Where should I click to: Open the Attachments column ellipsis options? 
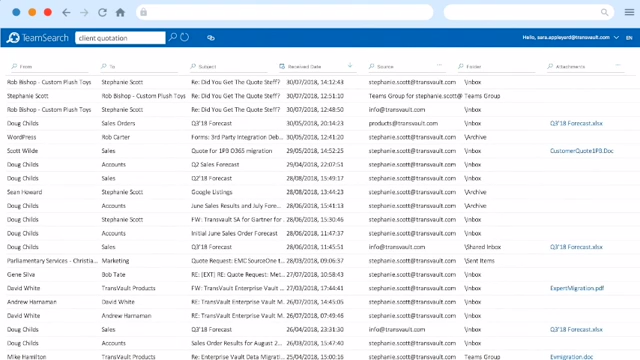[x=618, y=64]
